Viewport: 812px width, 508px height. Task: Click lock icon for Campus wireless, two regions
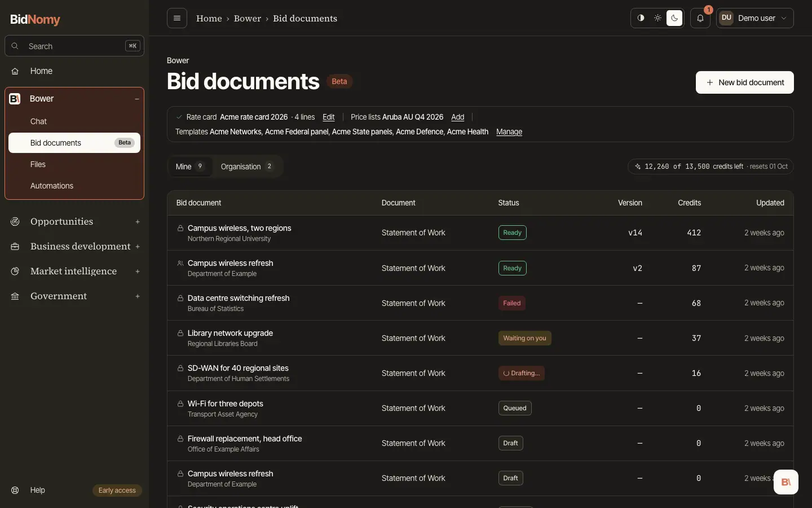180,228
